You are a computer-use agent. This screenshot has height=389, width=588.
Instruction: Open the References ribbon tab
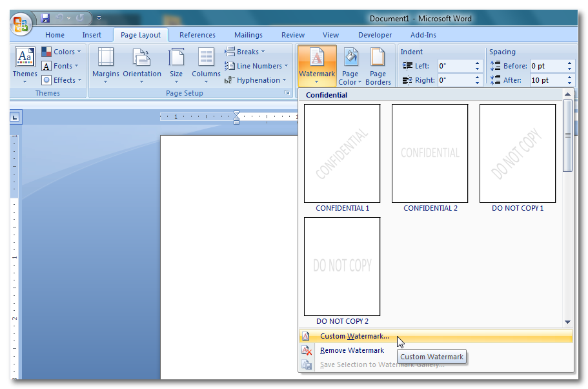click(x=198, y=35)
